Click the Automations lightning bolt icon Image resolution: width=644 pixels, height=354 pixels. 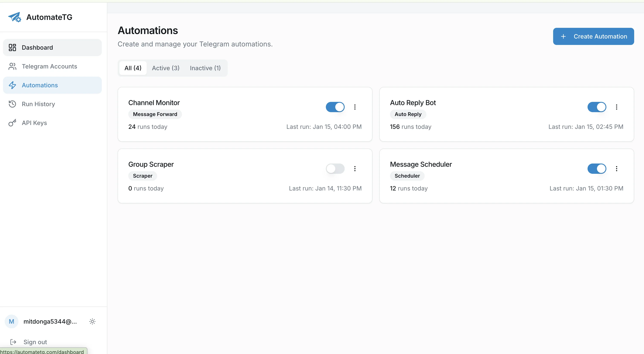pos(12,85)
